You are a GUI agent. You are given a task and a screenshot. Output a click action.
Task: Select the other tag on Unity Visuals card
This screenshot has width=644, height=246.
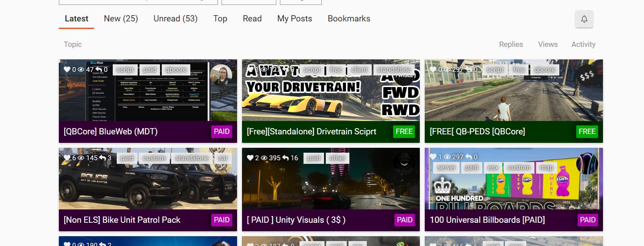click(x=337, y=158)
